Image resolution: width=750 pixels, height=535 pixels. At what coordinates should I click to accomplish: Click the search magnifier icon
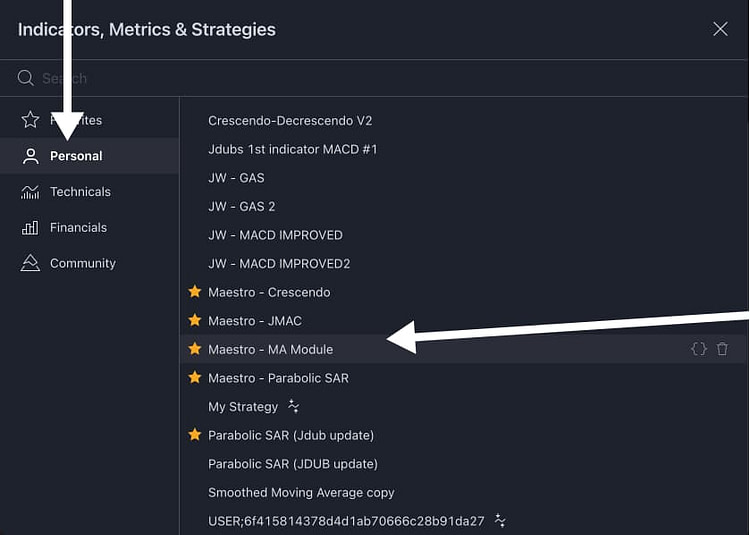(x=26, y=78)
